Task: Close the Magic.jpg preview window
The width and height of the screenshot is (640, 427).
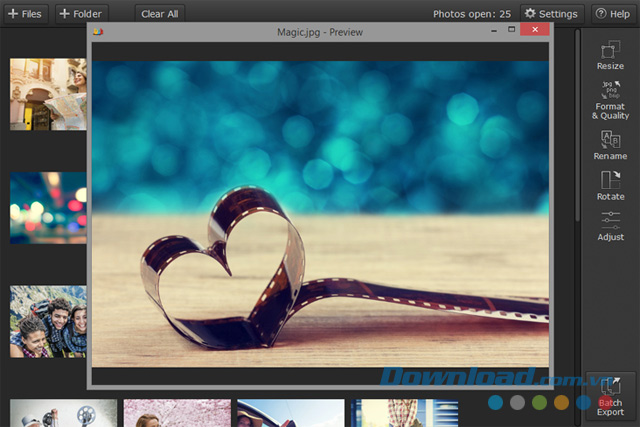Action: 535,32
